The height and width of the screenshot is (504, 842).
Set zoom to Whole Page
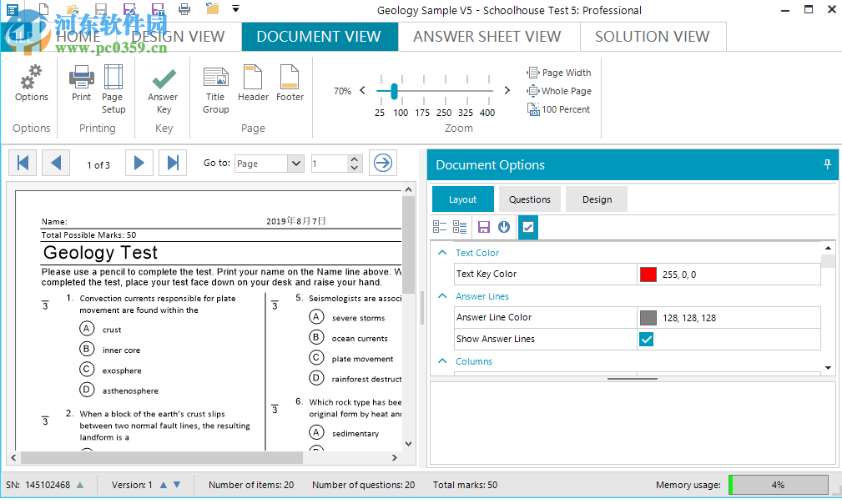point(560,91)
